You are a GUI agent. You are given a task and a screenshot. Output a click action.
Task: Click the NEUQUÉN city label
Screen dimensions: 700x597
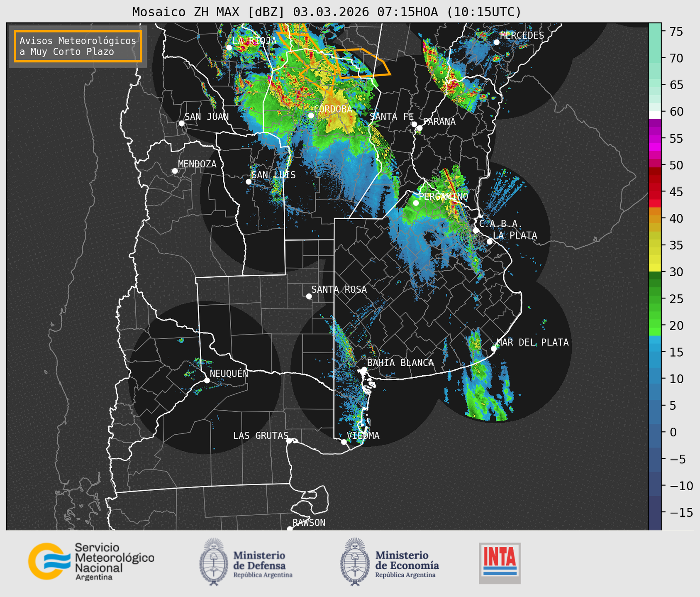(x=229, y=373)
